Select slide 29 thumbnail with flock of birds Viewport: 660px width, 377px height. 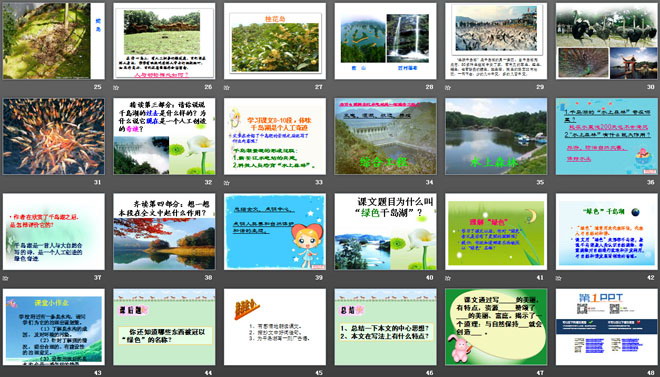click(x=496, y=41)
